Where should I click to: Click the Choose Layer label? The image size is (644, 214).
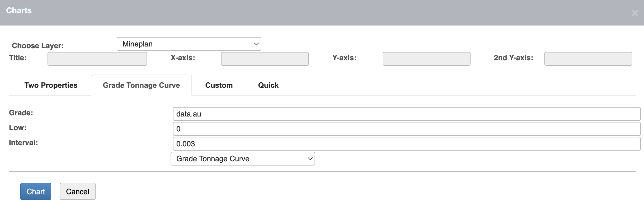[x=37, y=46]
